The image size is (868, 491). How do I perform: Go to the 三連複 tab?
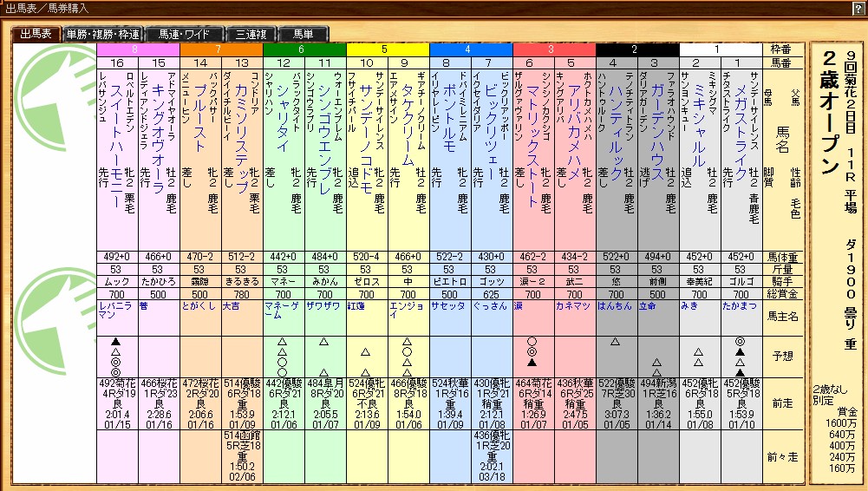coord(251,34)
